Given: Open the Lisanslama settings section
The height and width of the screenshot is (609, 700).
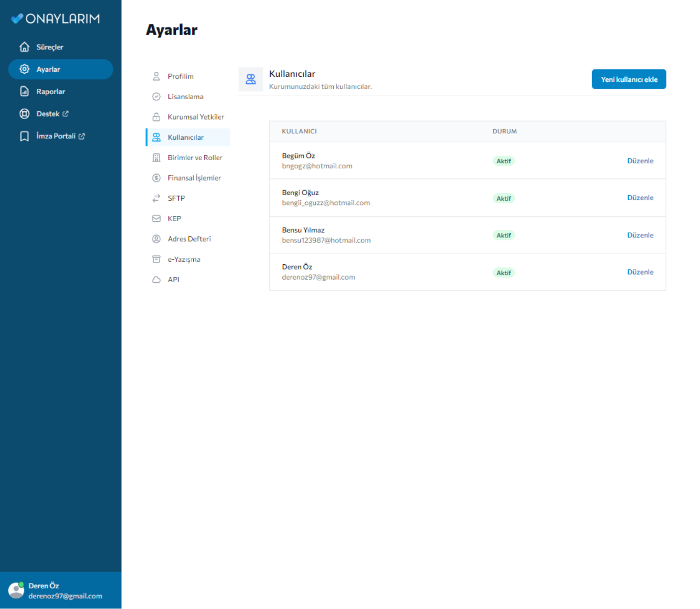Looking at the screenshot, I should coord(185,97).
